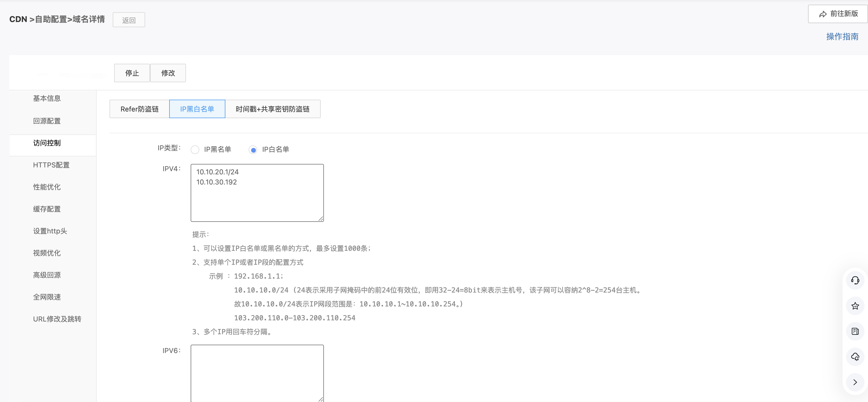Open 性能优化 in the side menu

click(x=47, y=187)
